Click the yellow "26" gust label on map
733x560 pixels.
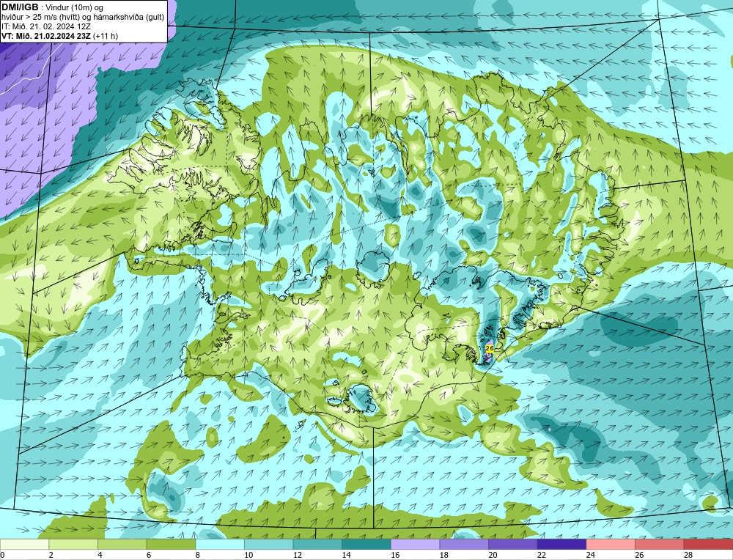[490, 347]
